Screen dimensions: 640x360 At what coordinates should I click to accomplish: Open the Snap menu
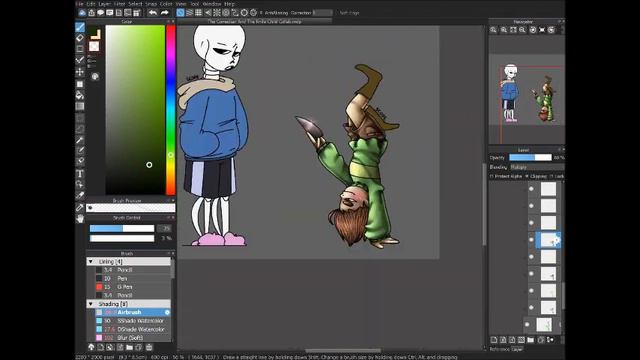coord(151,4)
